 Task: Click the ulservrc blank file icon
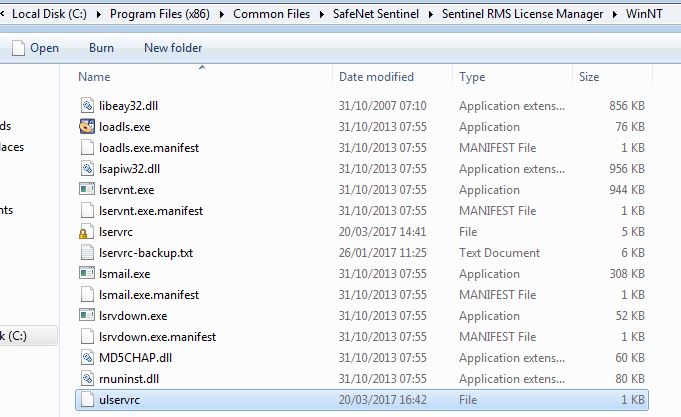87,400
